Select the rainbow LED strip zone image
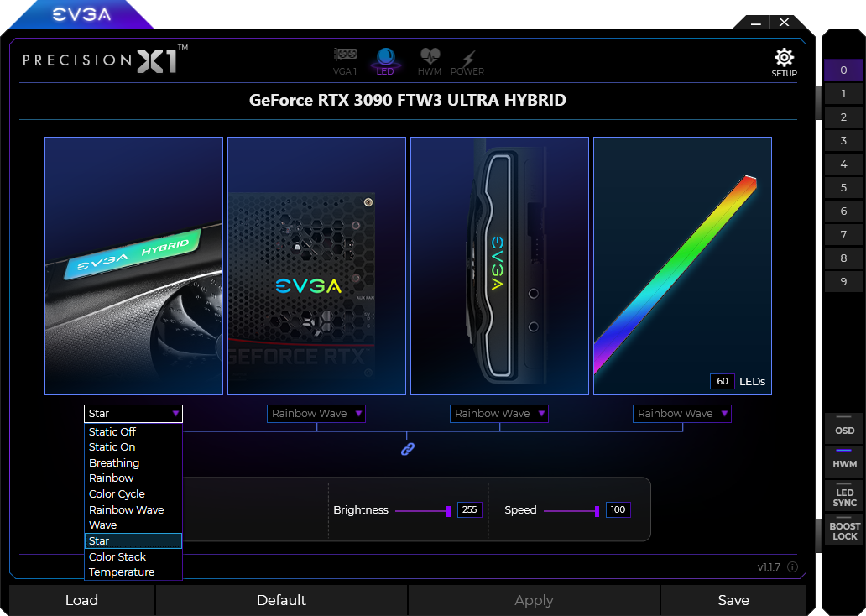This screenshot has height=616, width=866. tap(682, 266)
